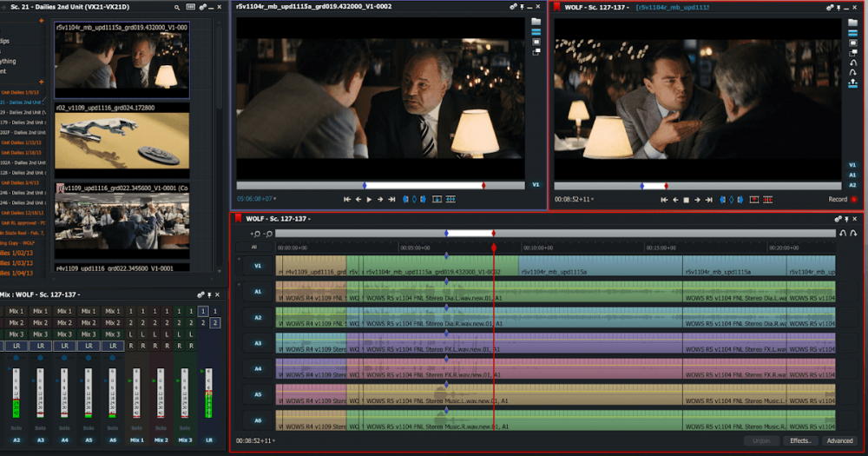
Task: Solo the A2 mixer channel
Action: [x=16, y=428]
